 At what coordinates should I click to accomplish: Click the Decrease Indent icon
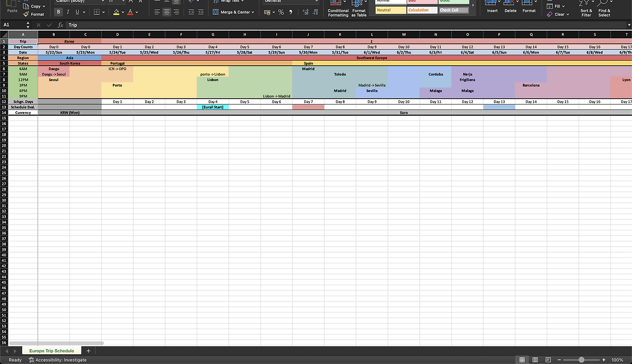pyautogui.click(x=191, y=12)
